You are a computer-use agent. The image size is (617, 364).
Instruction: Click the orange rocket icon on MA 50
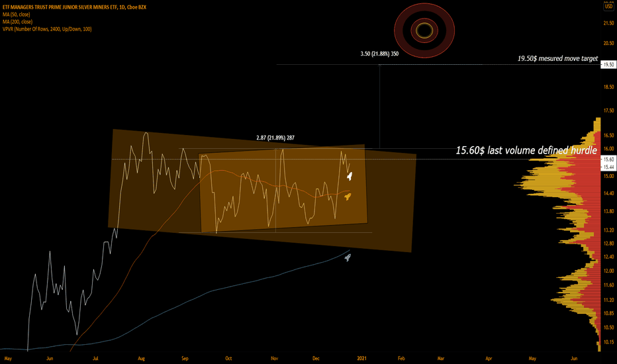point(348,197)
